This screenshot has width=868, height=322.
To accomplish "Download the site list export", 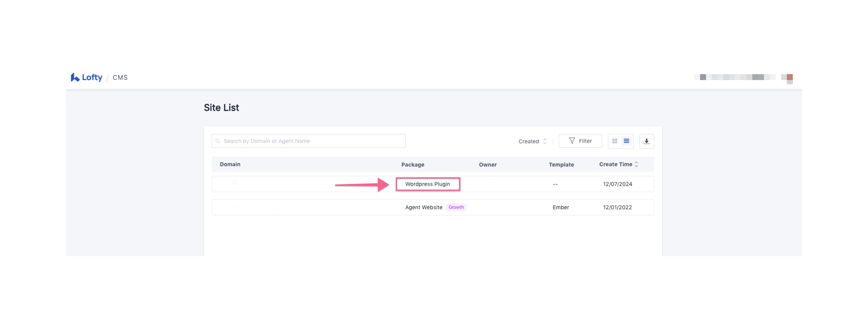I will point(646,141).
